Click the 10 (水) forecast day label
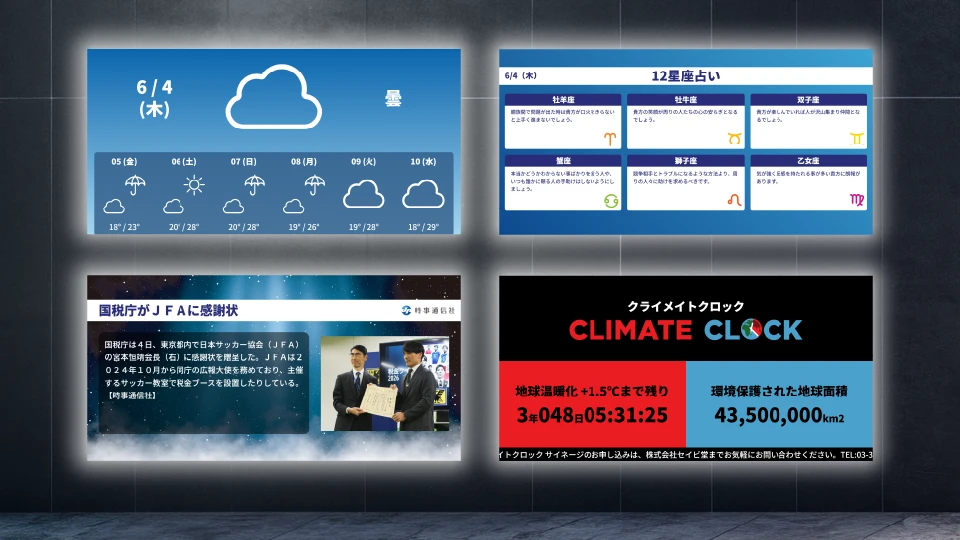This screenshot has height=540, width=960. click(x=423, y=162)
